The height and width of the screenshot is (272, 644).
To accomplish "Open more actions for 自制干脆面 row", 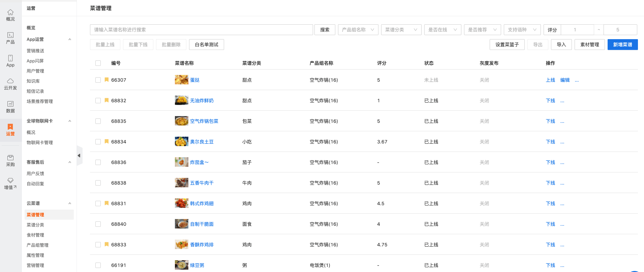I will 562,224.
